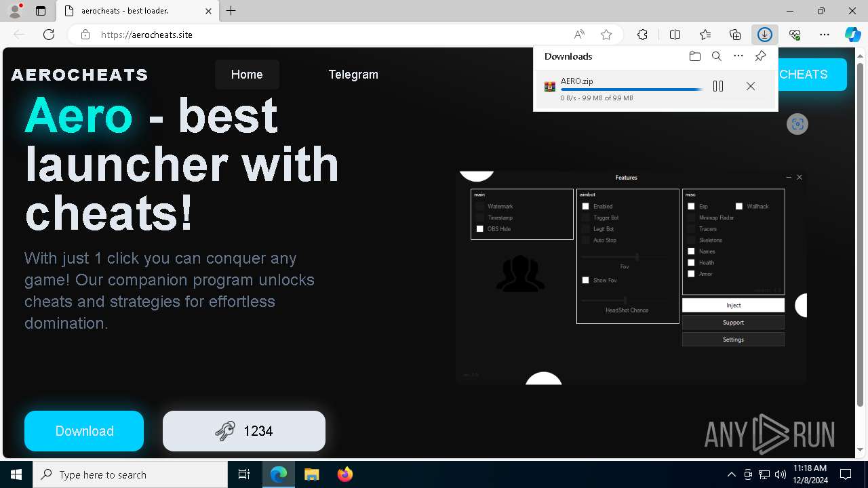Open the profile avatar icon
The image size is (868, 488).
pos(14,11)
